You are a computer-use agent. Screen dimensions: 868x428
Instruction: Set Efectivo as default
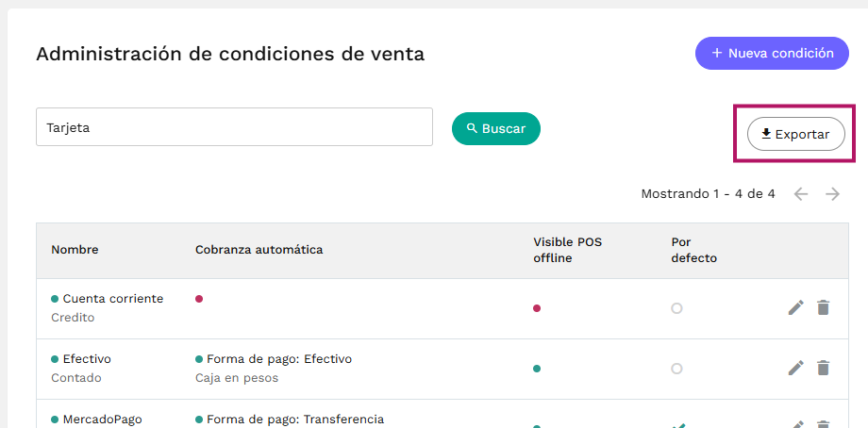(x=676, y=369)
